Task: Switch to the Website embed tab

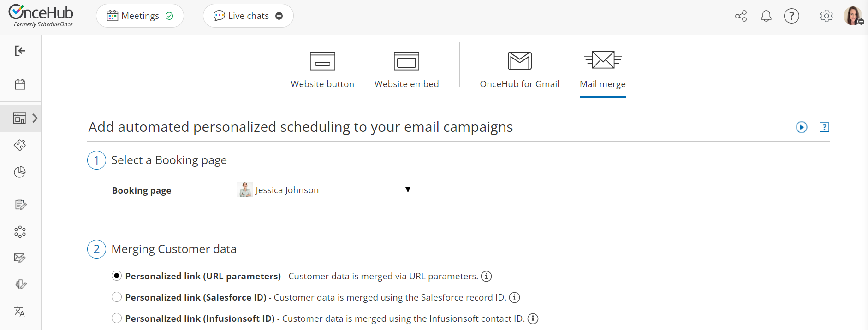Action: (x=406, y=70)
